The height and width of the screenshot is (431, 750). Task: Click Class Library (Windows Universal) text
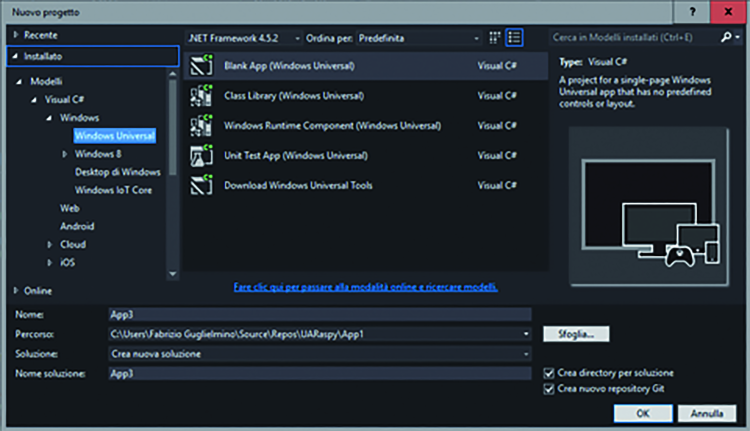pyautogui.click(x=294, y=96)
